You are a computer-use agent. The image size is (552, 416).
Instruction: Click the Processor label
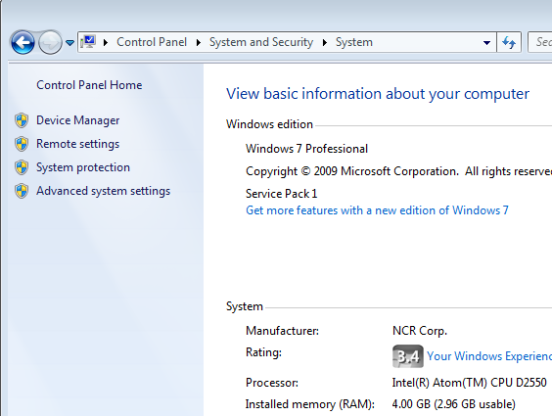point(272,383)
